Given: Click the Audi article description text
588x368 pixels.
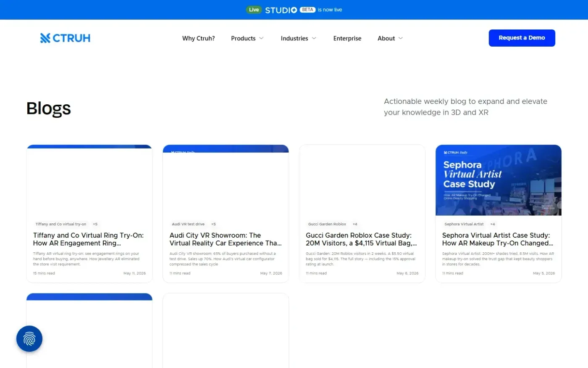Looking at the screenshot, I should coord(223,259).
